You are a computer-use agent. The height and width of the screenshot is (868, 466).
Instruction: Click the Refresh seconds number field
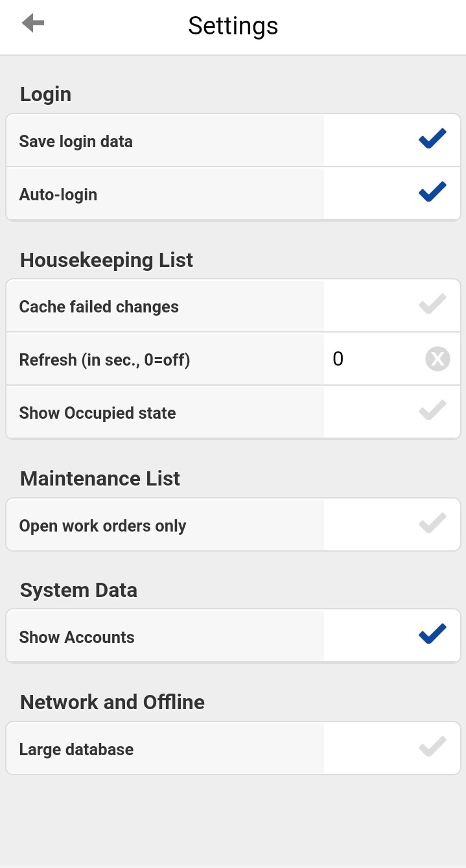point(373,359)
